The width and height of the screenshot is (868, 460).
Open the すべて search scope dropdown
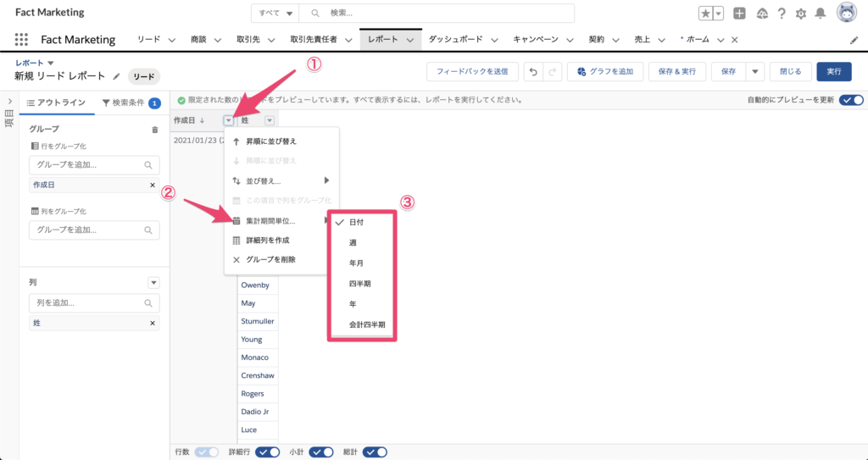point(275,14)
